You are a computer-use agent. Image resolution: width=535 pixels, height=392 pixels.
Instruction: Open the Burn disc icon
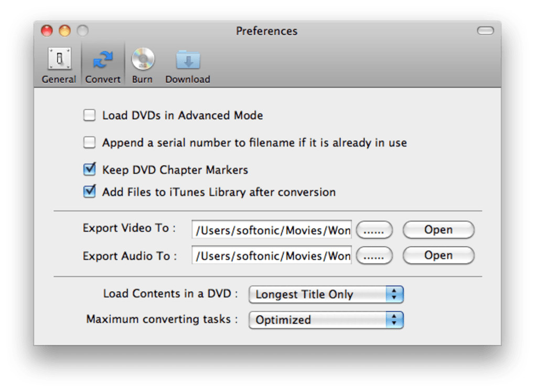(x=143, y=59)
